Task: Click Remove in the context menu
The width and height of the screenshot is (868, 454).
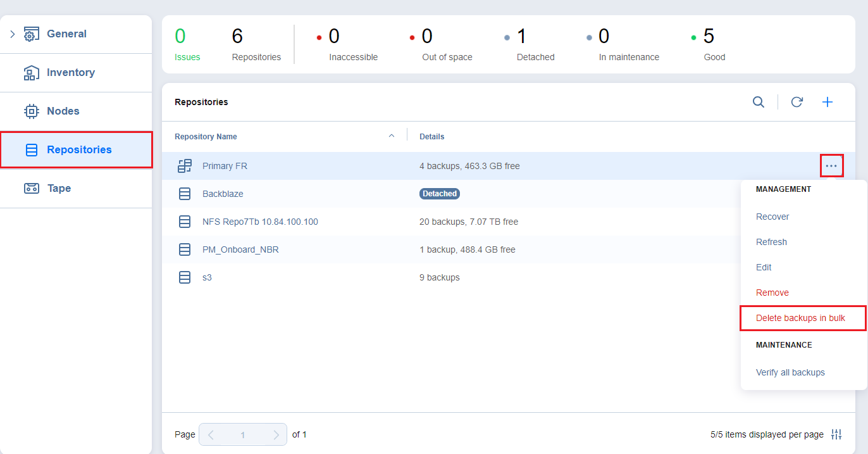Action: coord(772,293)
